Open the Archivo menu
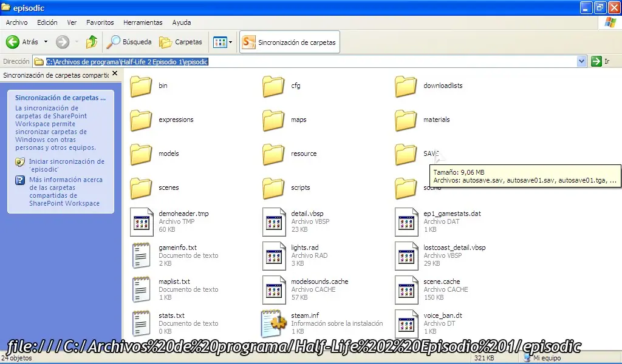This screenshot has height=364, width=622. coord(16,22)
